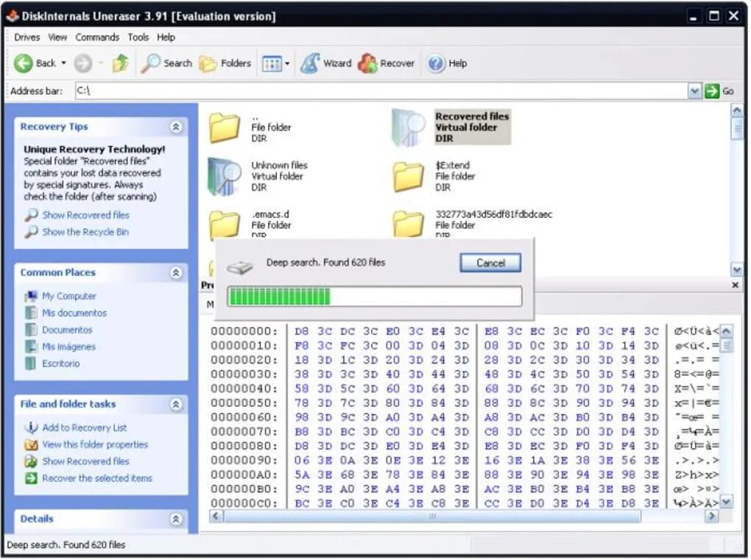Click the Add to Recovery List icon
This screenshot has width=751, height=560.
click(x=31, y=428)
